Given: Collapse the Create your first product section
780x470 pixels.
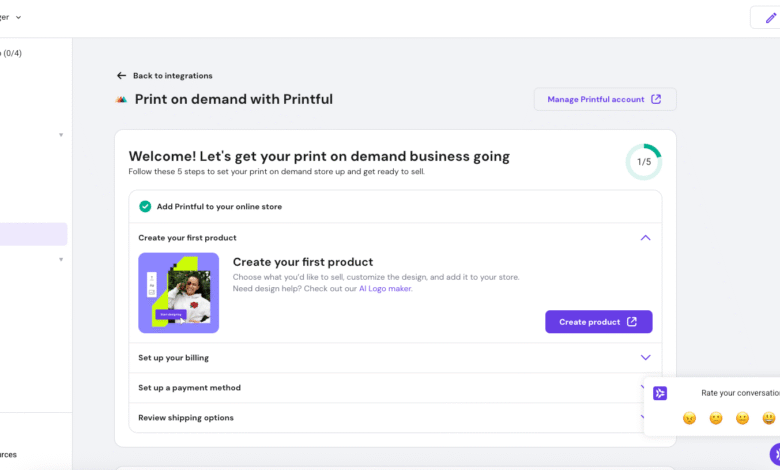Looking at the screenshot, I should coord(645,238).
